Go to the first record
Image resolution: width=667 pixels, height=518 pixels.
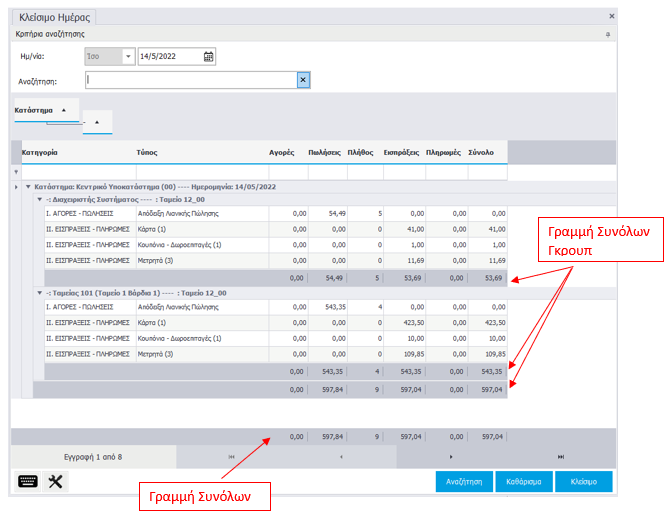tap(232, 457)
